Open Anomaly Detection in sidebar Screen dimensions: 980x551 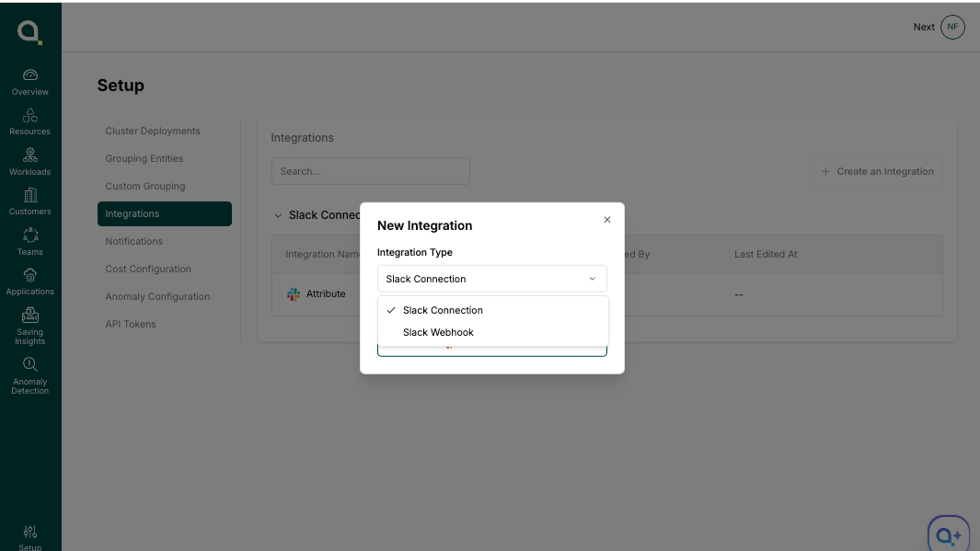click(x=30, y=376)
